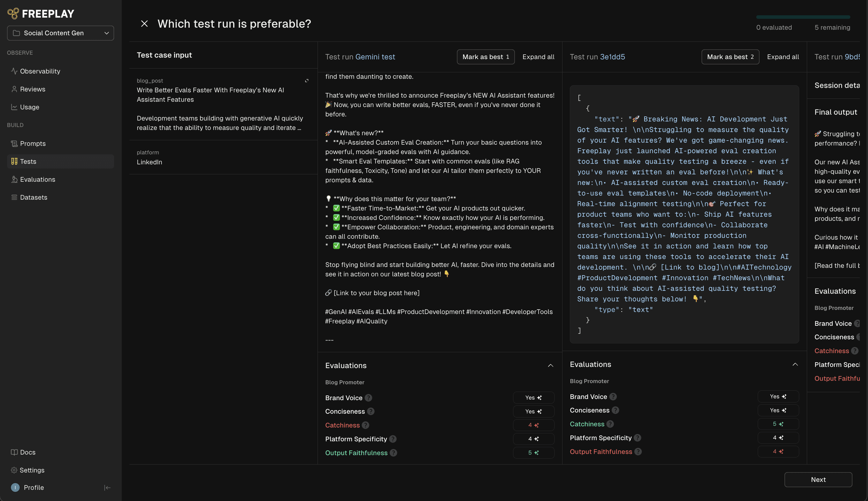Collapse the 3e1dd5 Evaluations section
The height and width of the screenshot is (501, 868).
(795, 364)
